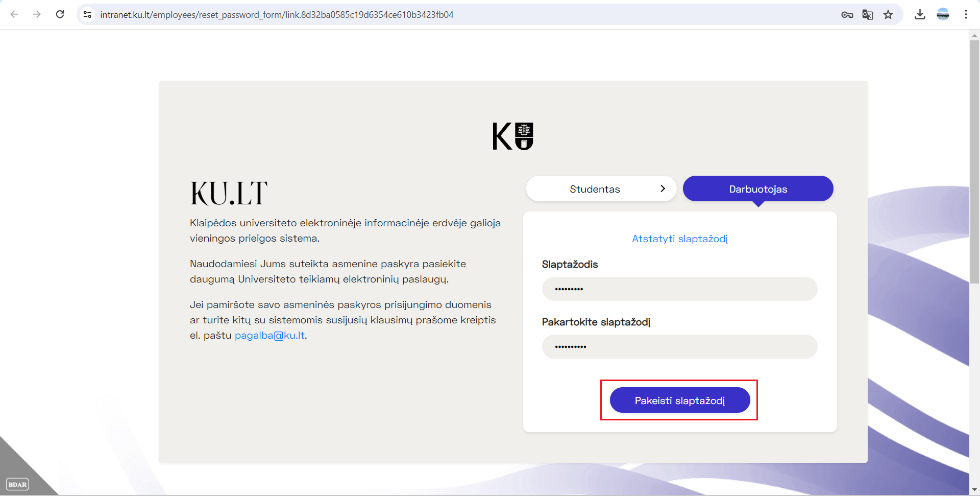Click the Atstatyti slaptažodį heading link

pos(680,239)
